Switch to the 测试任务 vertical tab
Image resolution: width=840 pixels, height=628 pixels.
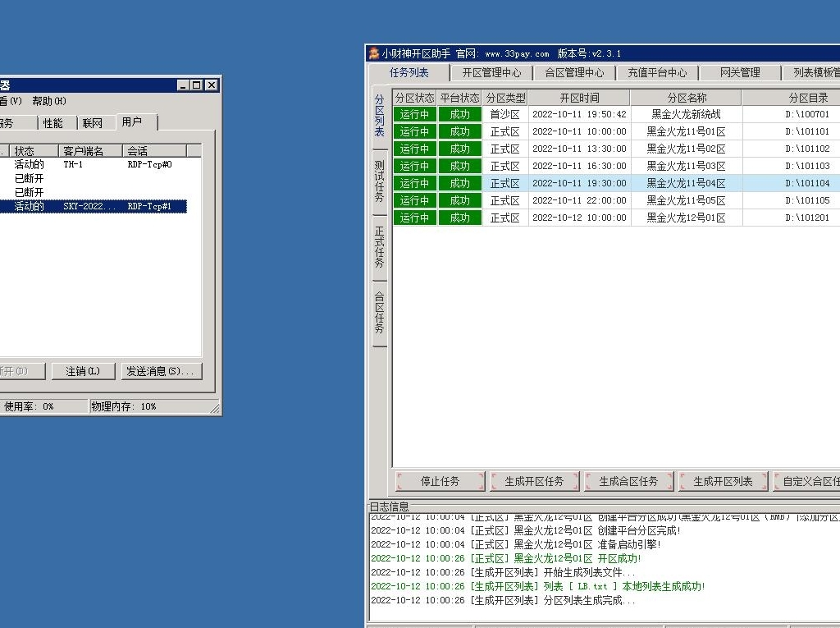point(379,181)
